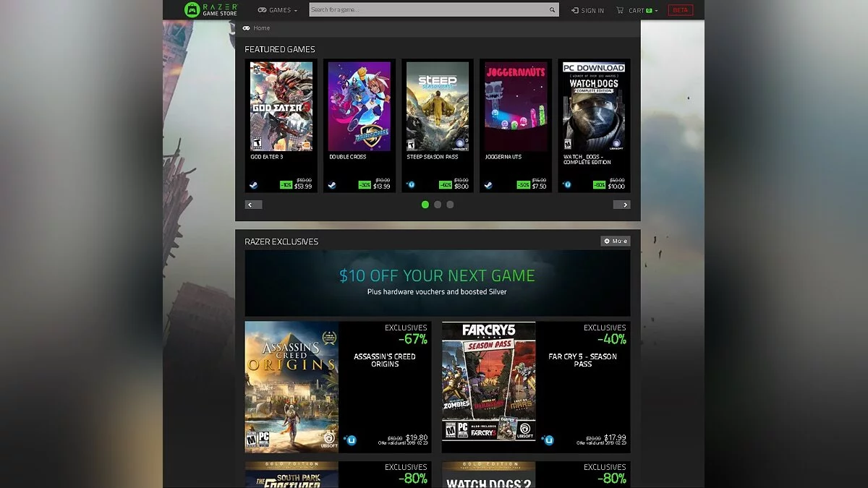Click the Uplay icon on Watch Dogs Complete
The width and height of the screenshot is (868, 488).
pos(567,185)
